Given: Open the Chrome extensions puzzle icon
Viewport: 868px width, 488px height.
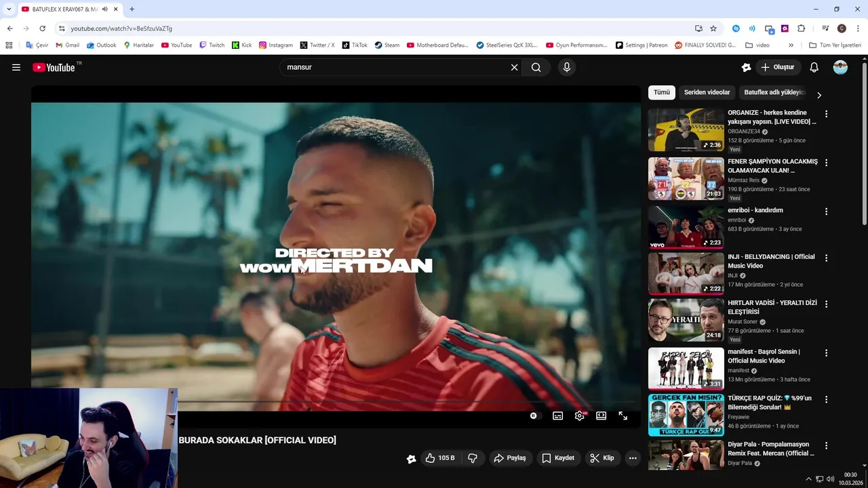Looking at the screenshot, I should [801, 28].
